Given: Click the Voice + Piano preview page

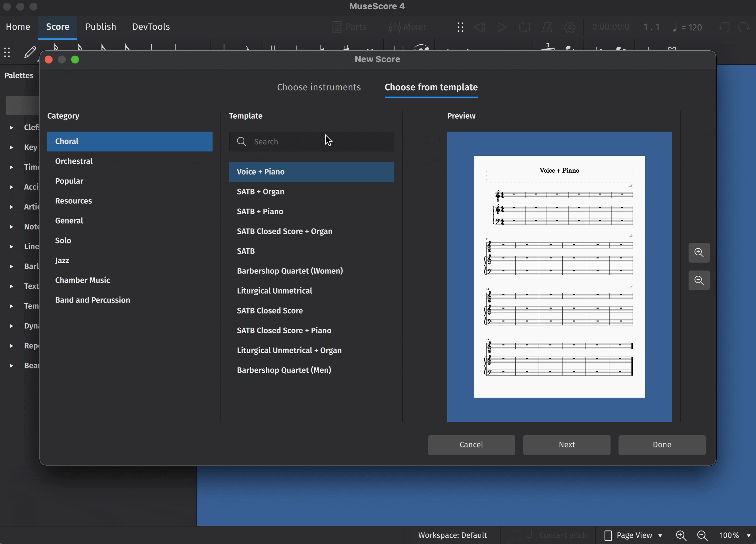Looking at the screenshot, I should [559, 276].
